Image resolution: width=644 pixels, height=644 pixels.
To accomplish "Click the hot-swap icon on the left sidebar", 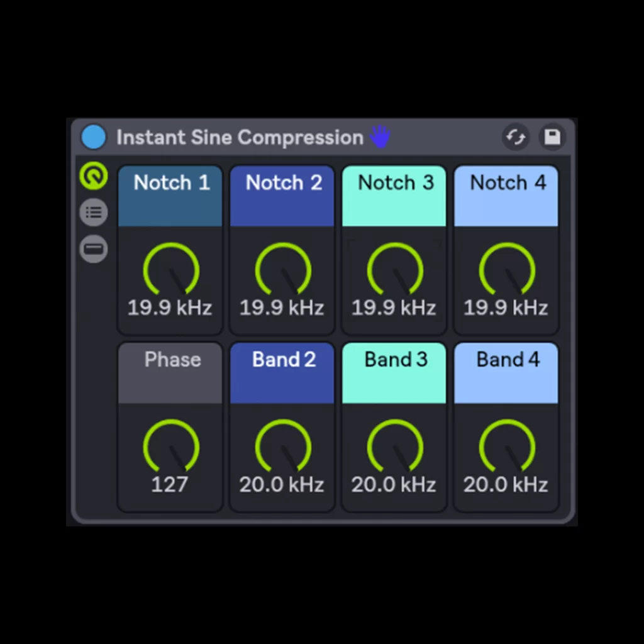I will (x=93, y=176).
